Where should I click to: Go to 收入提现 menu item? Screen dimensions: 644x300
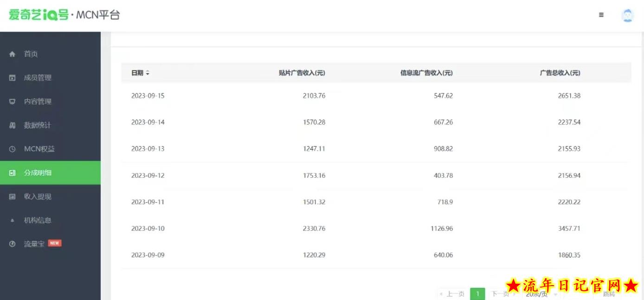pos(38,197)
